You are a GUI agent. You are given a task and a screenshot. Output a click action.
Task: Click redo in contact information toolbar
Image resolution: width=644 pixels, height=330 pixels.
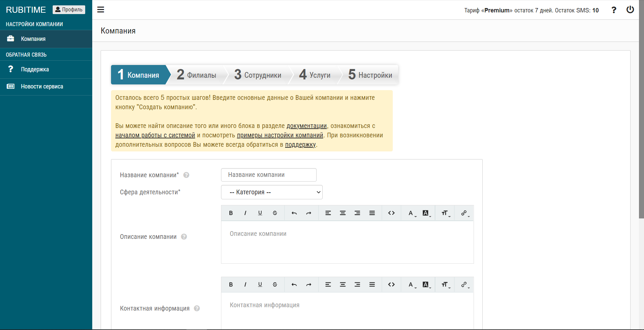coord(309,284)
